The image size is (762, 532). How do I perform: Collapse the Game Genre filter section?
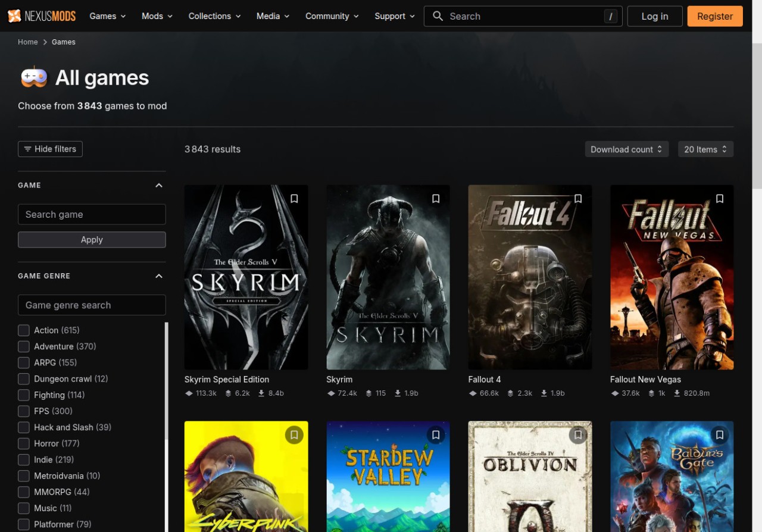[x=159, y=276]
